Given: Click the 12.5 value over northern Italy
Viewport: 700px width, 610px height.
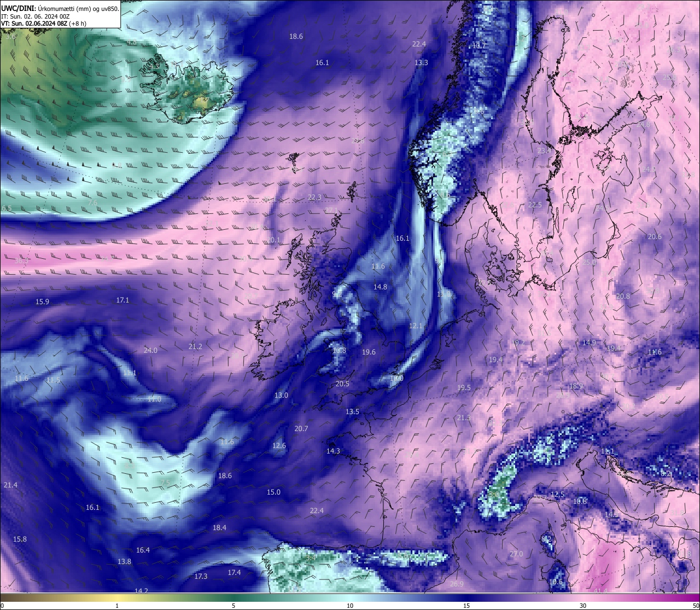Looking at the screenshot, I should point(557,495).
